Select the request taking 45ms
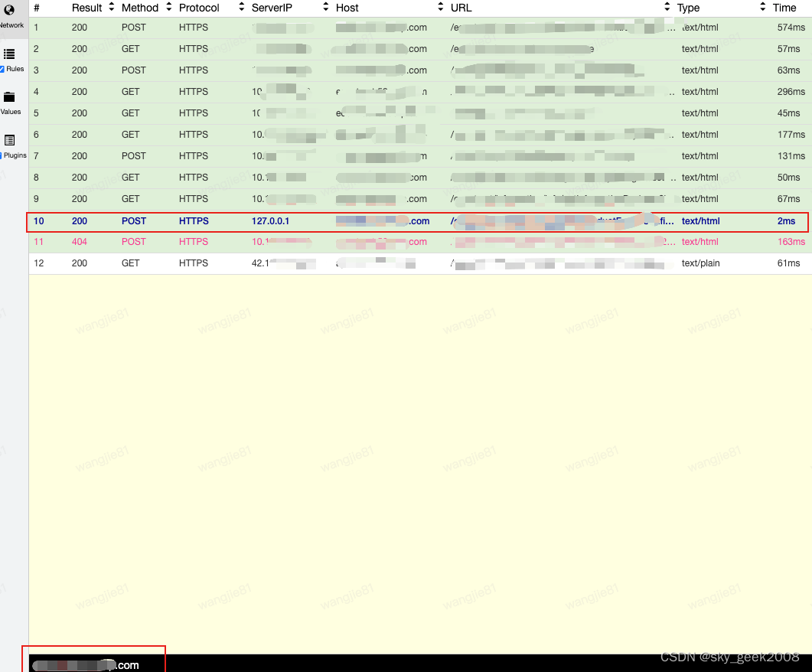The width and height of the screenshot is (812, 672). coord(420,113)
